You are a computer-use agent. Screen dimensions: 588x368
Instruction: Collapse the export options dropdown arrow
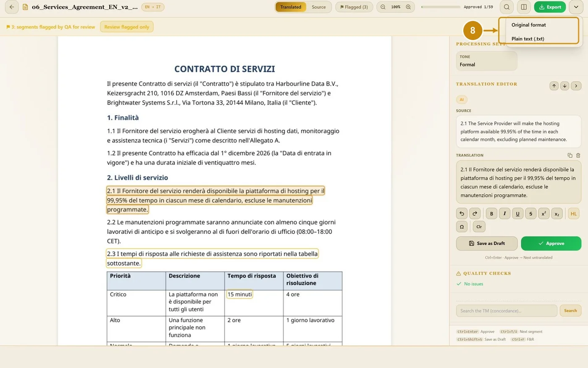[x=576, y=7]
